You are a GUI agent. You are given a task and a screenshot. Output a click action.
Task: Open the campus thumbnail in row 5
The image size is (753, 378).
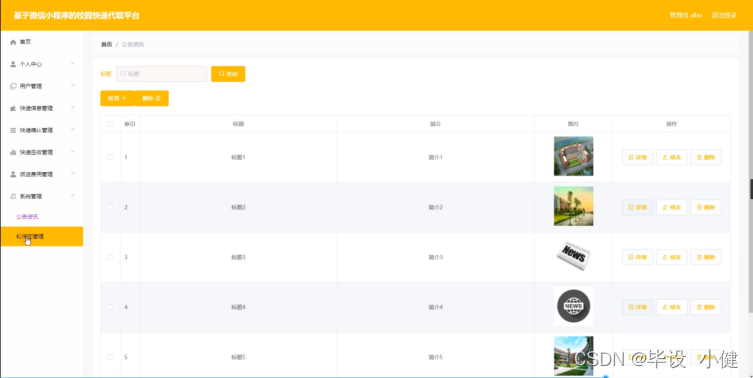(x=573, y=356)
